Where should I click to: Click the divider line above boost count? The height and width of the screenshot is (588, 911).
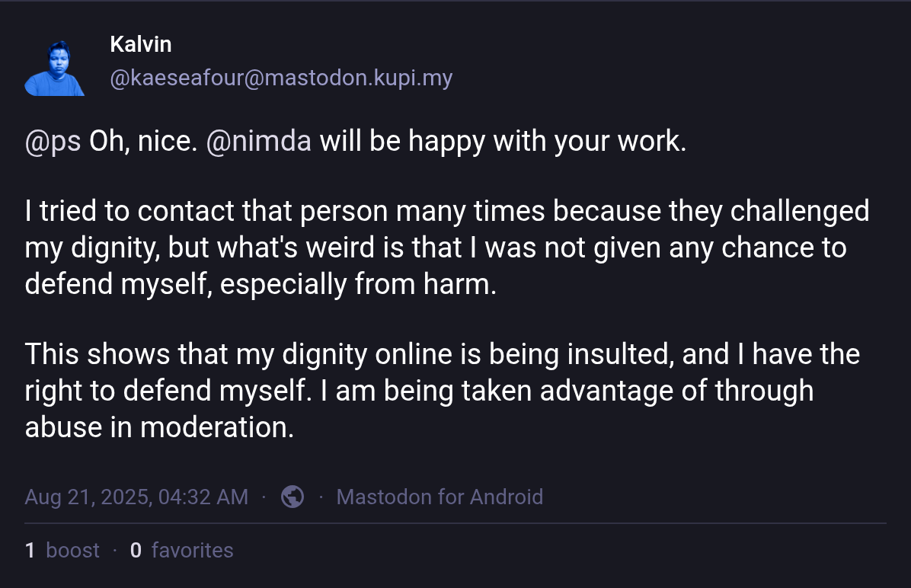tap(455, 523)
